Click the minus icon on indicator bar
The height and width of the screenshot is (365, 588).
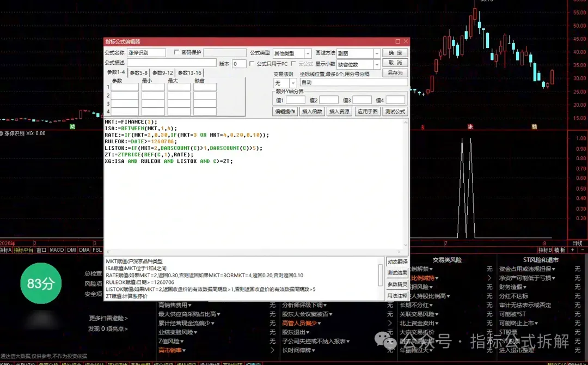(x=583, y=250)
